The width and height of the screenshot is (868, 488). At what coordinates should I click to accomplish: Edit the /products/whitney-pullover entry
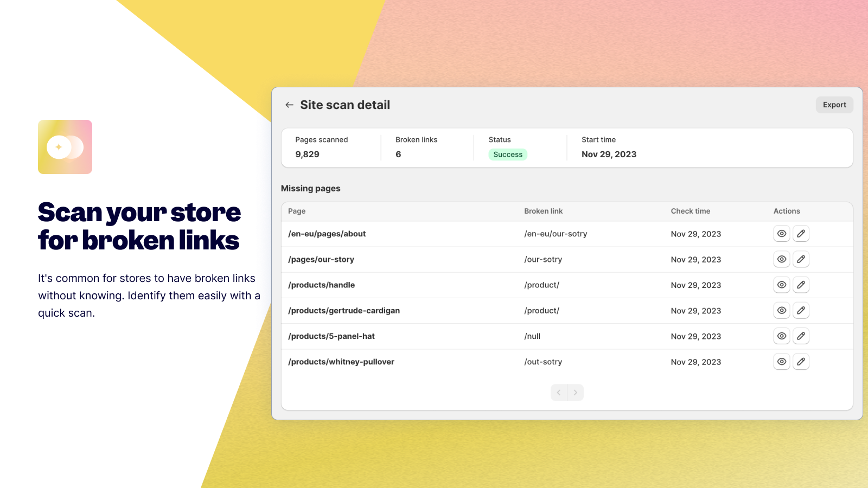pyautogui.click(x=801, y=362)
